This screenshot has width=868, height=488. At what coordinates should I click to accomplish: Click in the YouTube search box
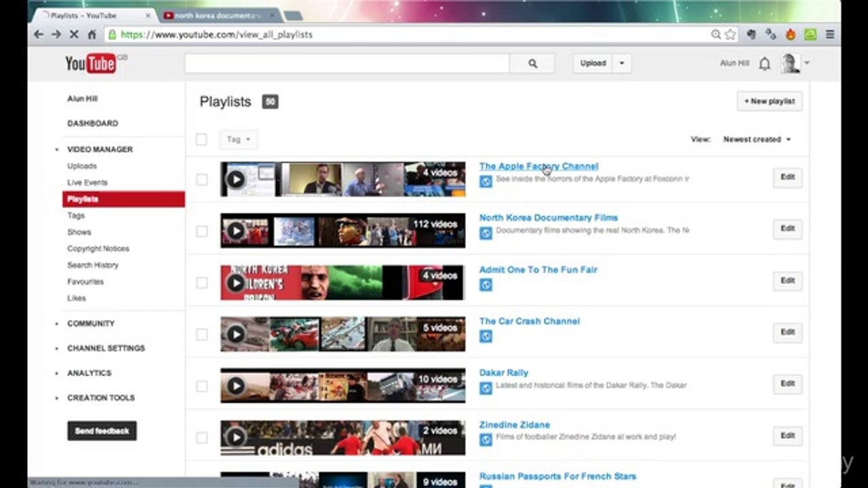pos(347,64)
